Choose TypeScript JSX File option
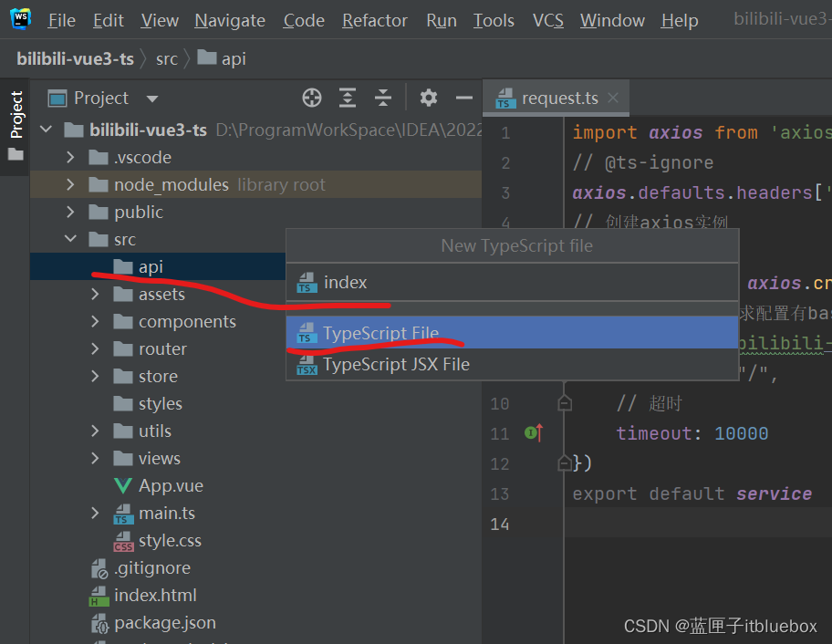The image size is (832, 644). (x=512, y=365)
